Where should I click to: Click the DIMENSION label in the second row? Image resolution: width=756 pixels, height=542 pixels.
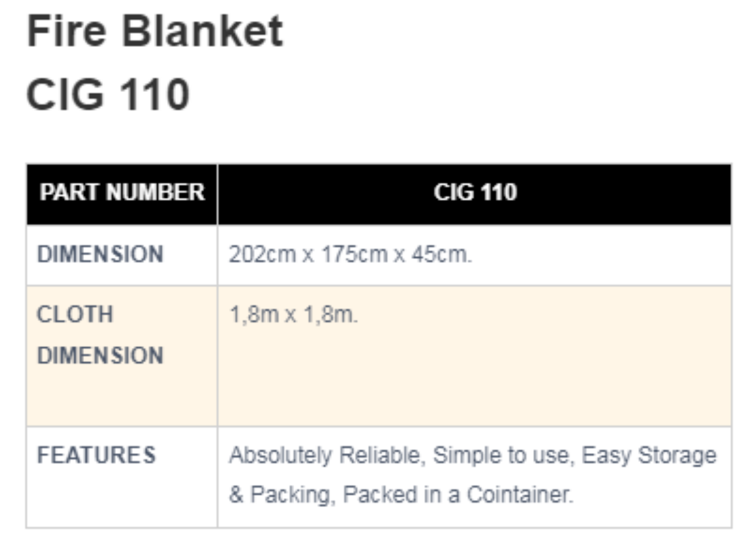100,254
